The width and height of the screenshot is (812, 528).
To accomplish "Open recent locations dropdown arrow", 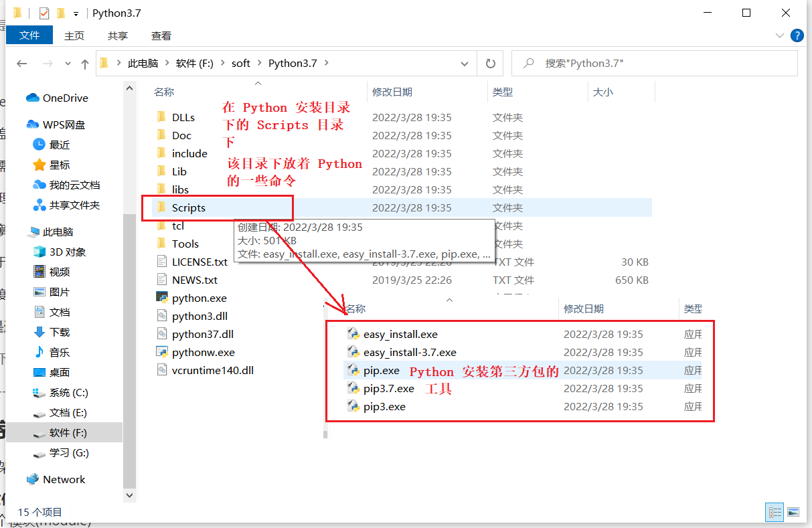I will tap(68, 64).
